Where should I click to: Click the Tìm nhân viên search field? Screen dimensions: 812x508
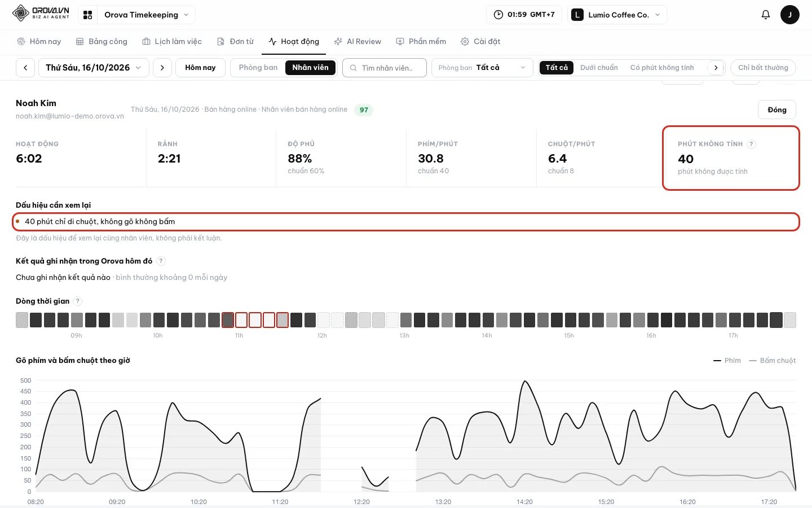tap(385, 68)
